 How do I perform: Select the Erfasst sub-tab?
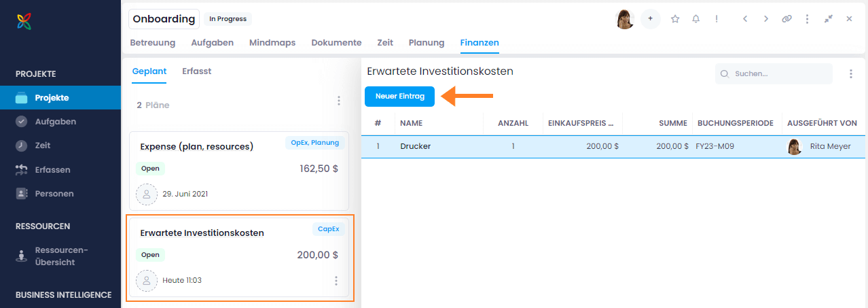pyautogui.click(x=197, y=71)
